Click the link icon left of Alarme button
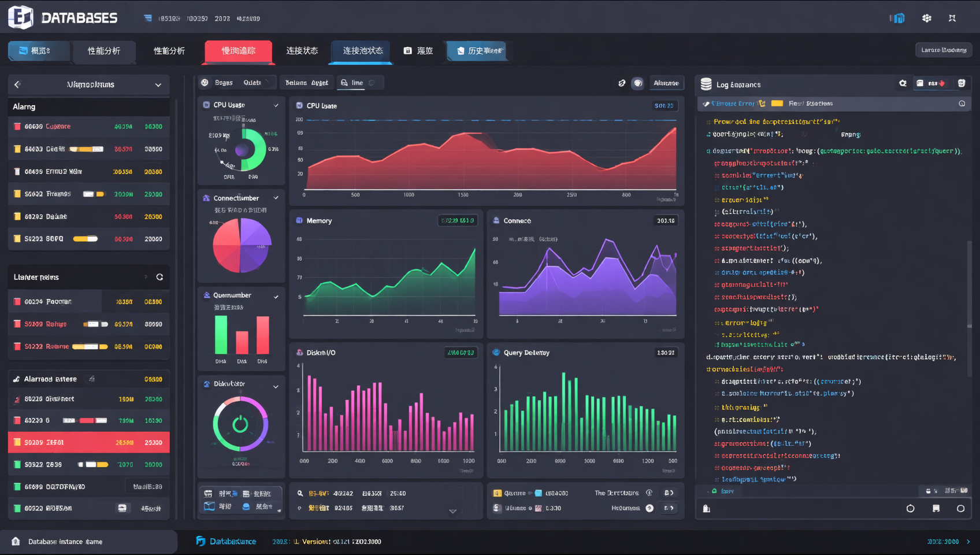This screenshot has width=980, height=555. point(622,83)
